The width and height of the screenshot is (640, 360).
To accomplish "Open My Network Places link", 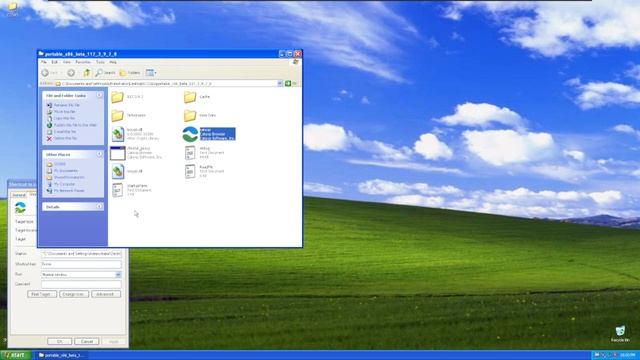I will (65, 191).
